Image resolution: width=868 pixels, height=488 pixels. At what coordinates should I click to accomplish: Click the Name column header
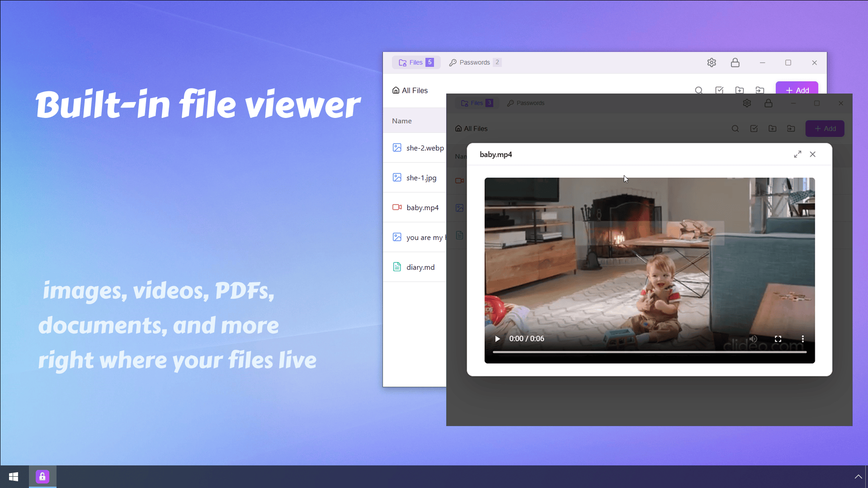402,121
